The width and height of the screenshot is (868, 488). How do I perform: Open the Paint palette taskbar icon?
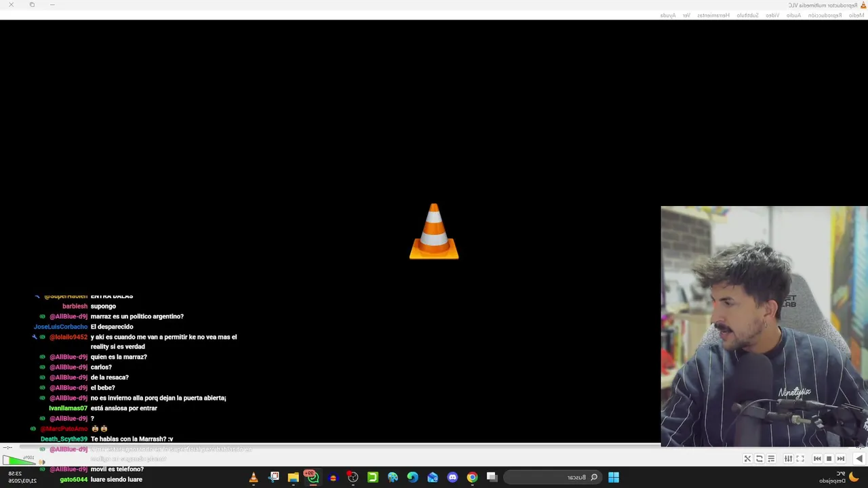393,477
